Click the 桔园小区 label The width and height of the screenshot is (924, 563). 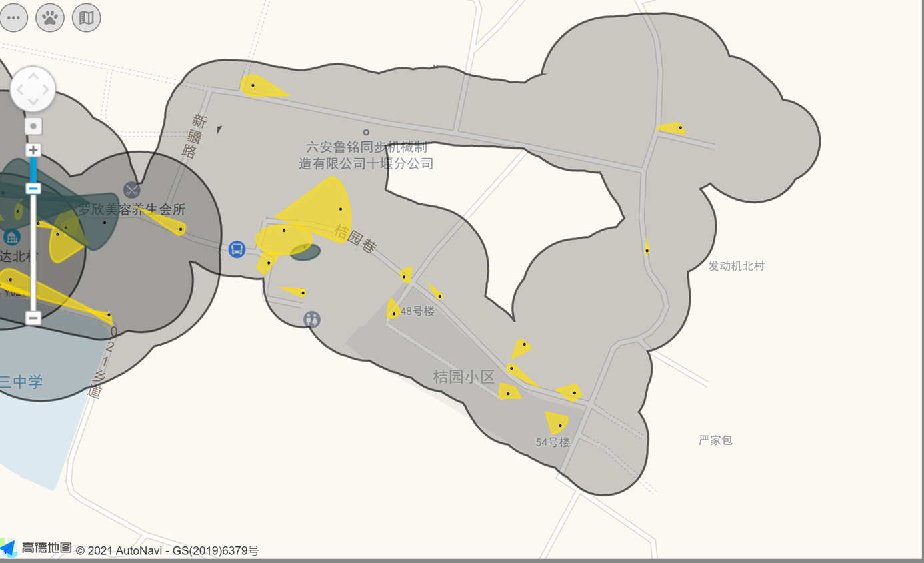464,376
